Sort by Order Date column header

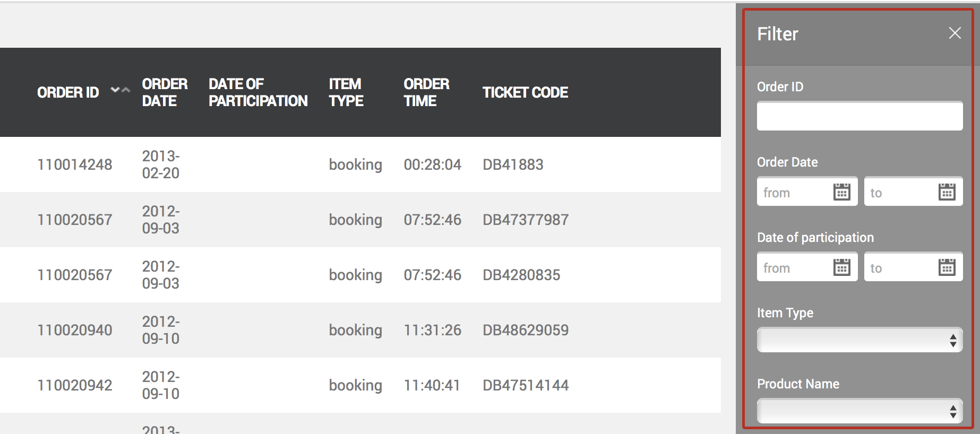point(165,92)
